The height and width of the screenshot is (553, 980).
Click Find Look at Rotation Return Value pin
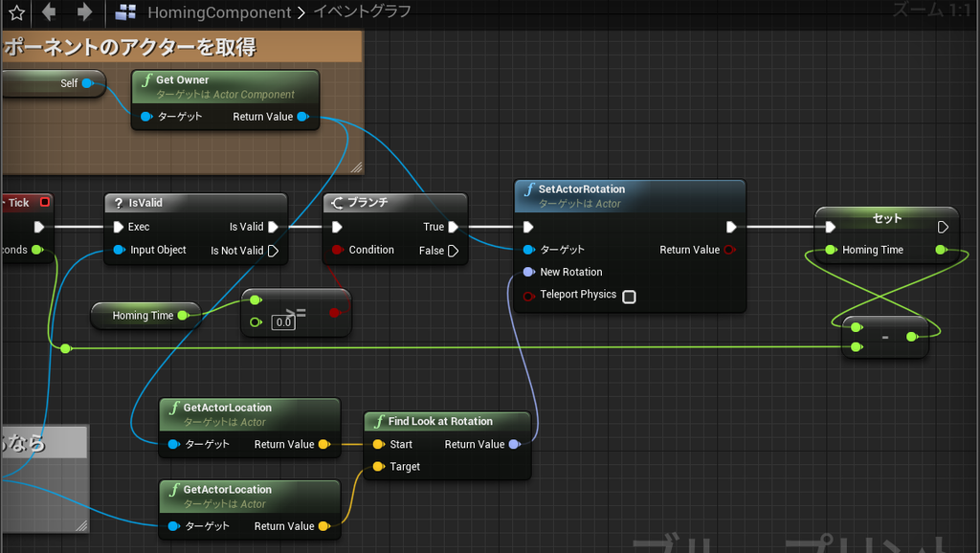[514, 444]
